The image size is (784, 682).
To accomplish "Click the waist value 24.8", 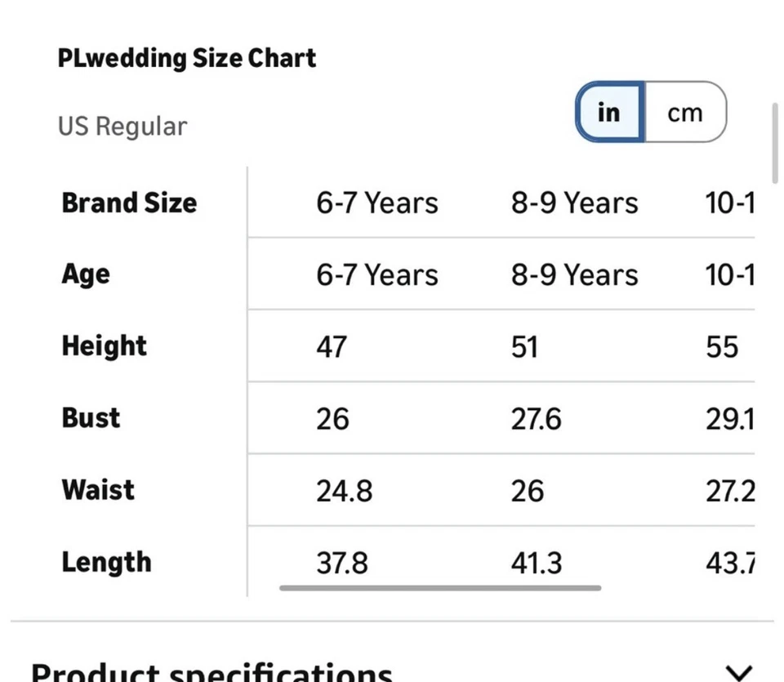I will (x=345, y=491).
